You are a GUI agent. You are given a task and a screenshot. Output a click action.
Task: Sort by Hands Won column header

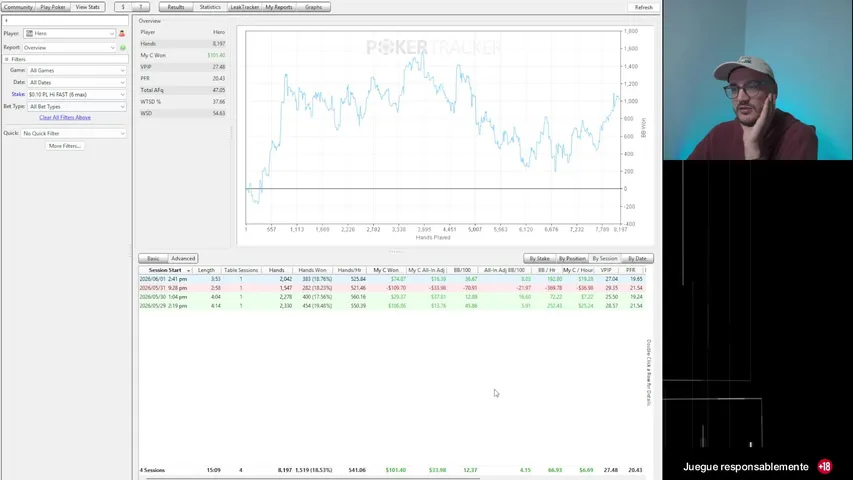[x=312, y=270]
